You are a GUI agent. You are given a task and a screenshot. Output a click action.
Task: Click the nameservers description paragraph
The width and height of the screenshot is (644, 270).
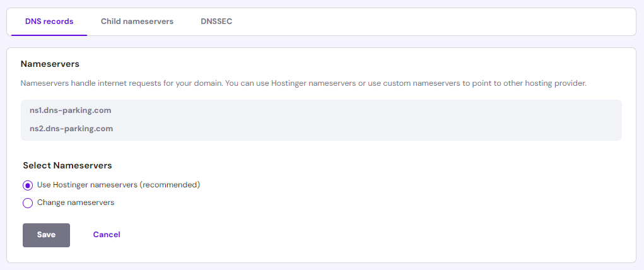[x=303, y=83]
